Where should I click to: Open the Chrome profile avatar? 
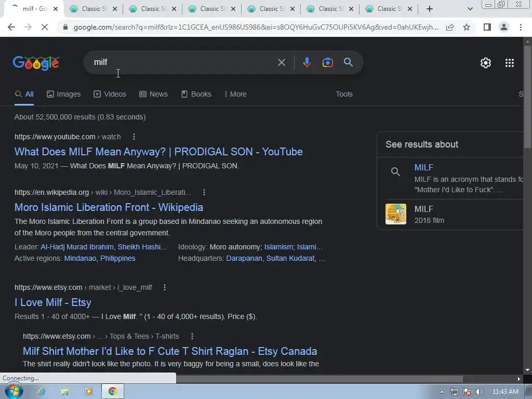pyautogui.click(x=504, y=27)
